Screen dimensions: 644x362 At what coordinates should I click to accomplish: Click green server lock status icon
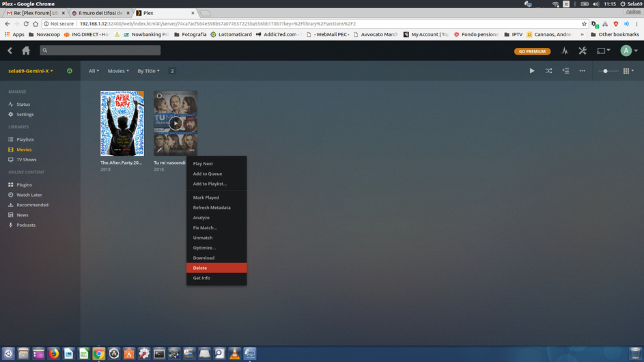tap(70, 71)
